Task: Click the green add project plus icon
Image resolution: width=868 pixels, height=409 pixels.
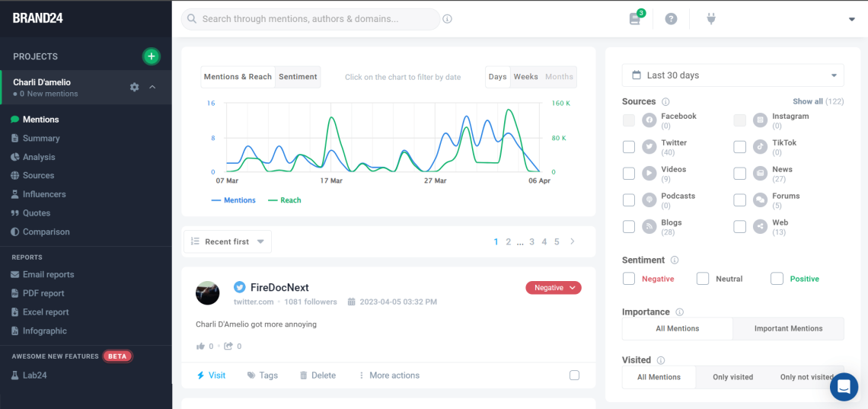Action: pos(152,56)
